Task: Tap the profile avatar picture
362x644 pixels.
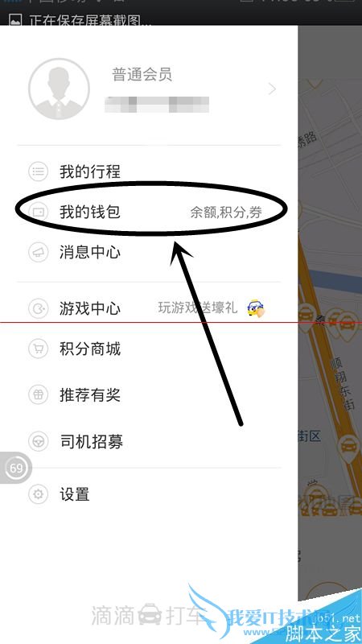Action: 59,89
